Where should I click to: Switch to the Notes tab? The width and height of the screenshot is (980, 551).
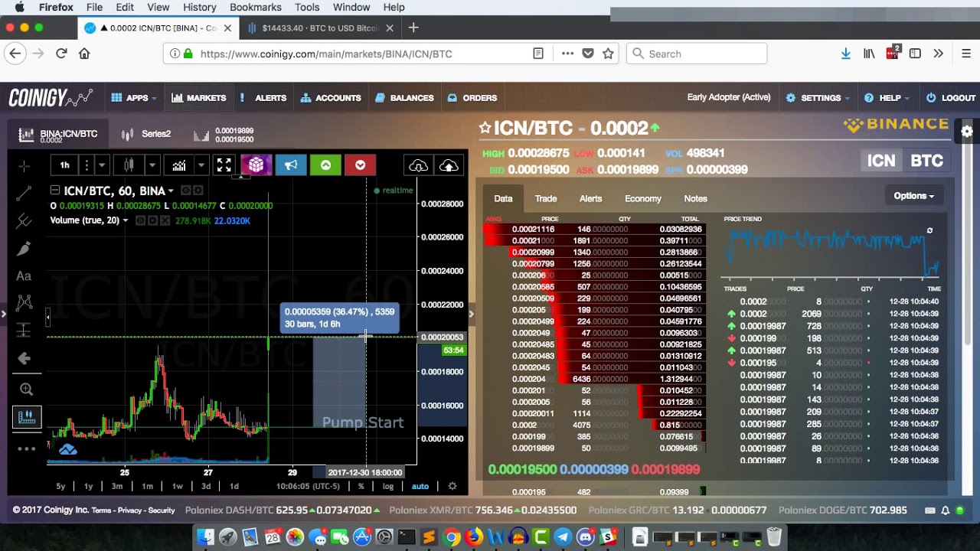(695, 198)
